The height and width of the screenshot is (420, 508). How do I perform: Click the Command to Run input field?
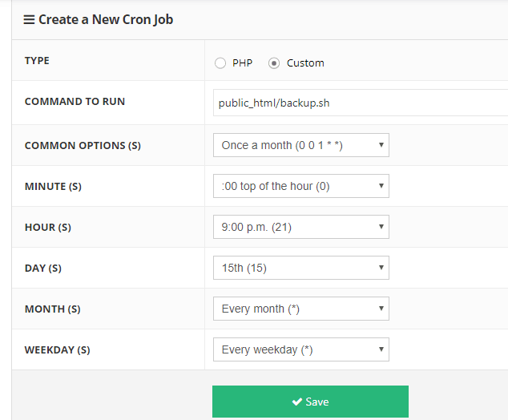tap(361, 103)
